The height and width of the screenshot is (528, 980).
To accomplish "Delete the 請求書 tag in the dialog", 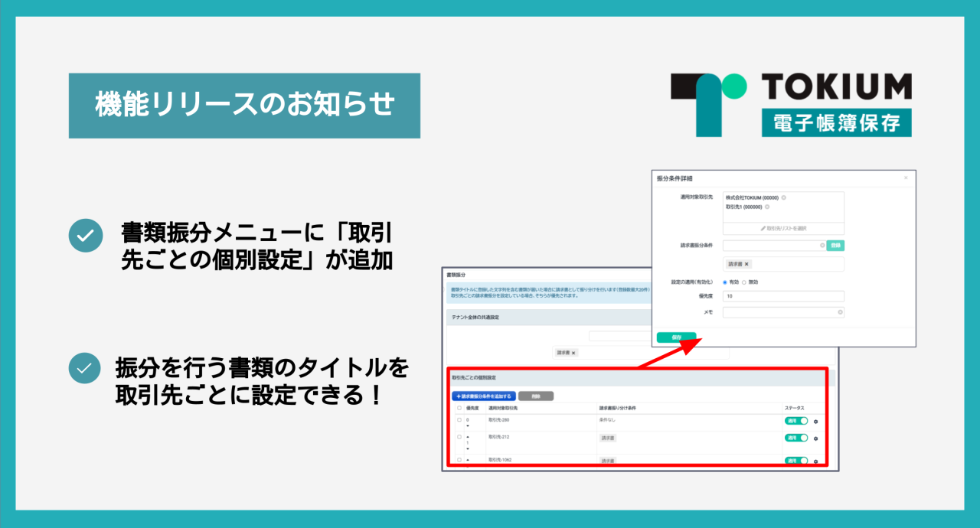I will (746, 264).
